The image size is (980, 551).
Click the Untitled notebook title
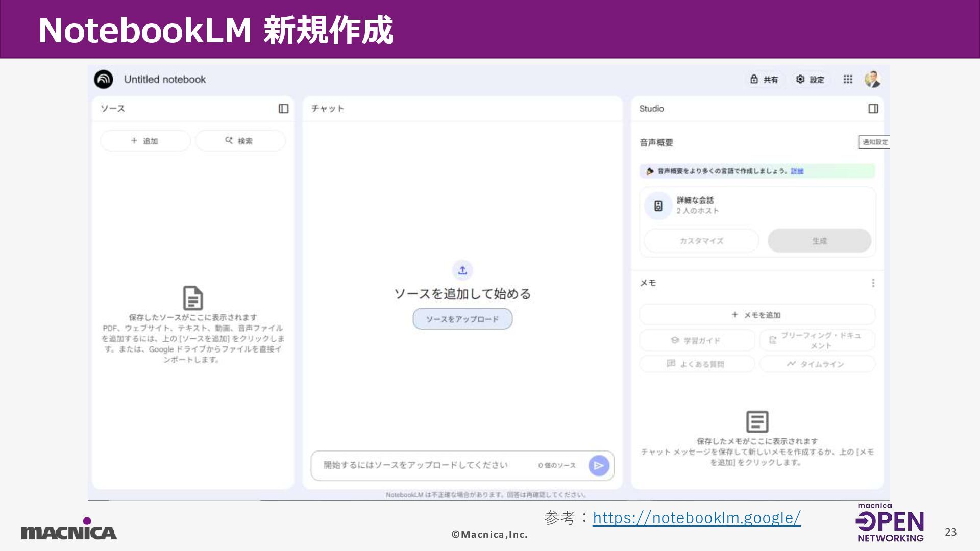coord(164,79)
